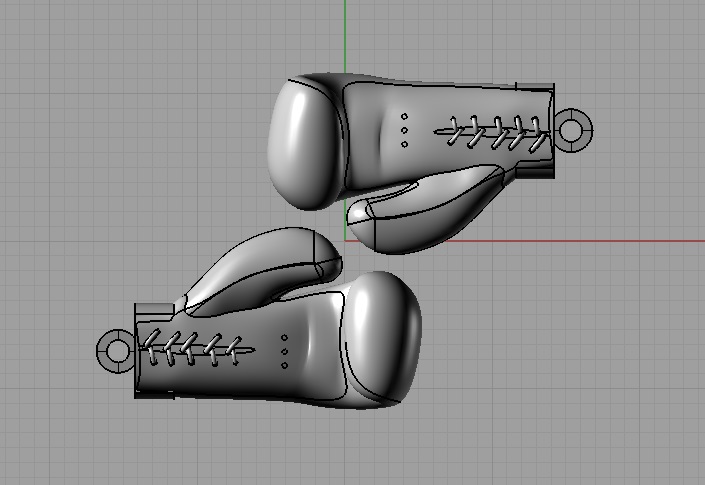Click the origin where red and green axes meet
The width and height of the screenshot is (705, 485).
[x=345, y=241]
